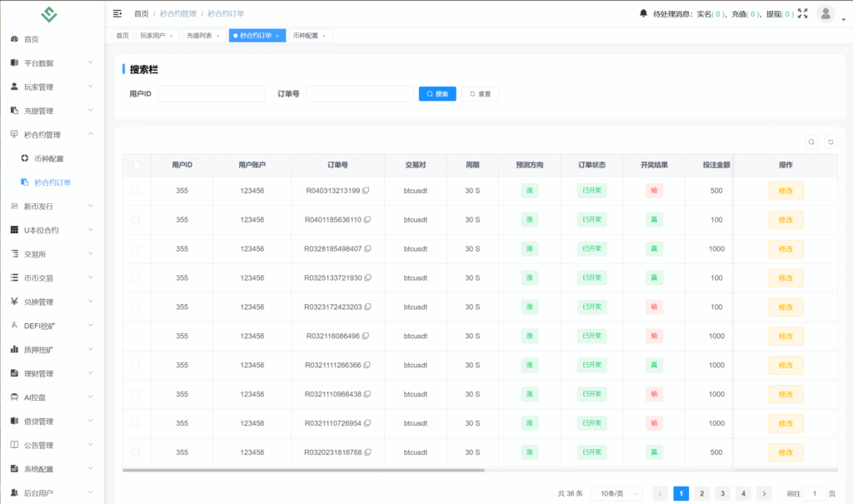This screenshot has height=504, width=853.
Task: Close the 秒合约订单 tab with its X
Action: click(277, 36)
